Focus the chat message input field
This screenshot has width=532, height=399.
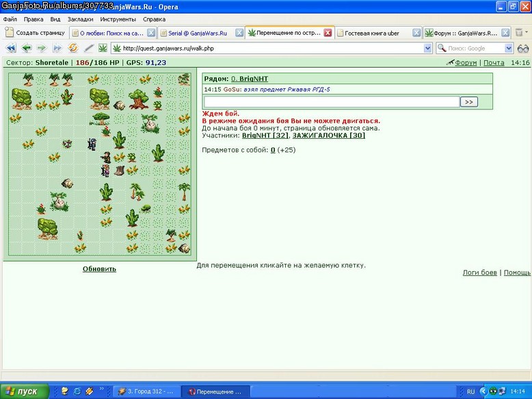coord(332,102)
